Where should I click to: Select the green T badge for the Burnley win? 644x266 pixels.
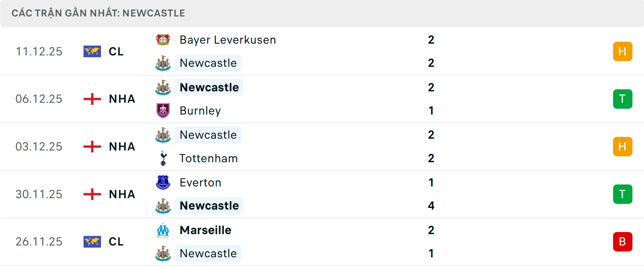point(623,99)
